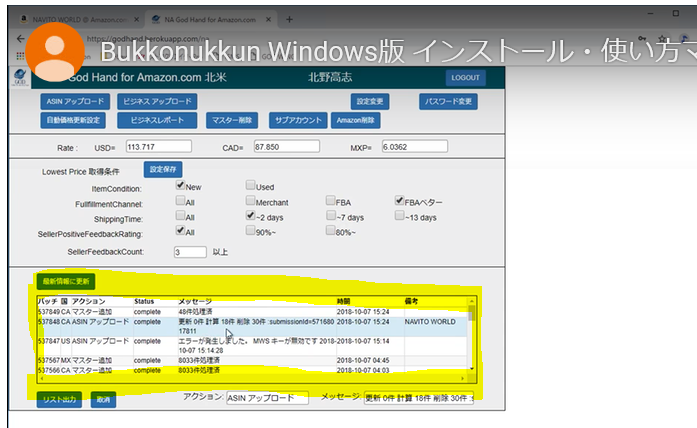697x428 pixels.
Task: Click the browser address bar URL
Action: pos(148,39)
